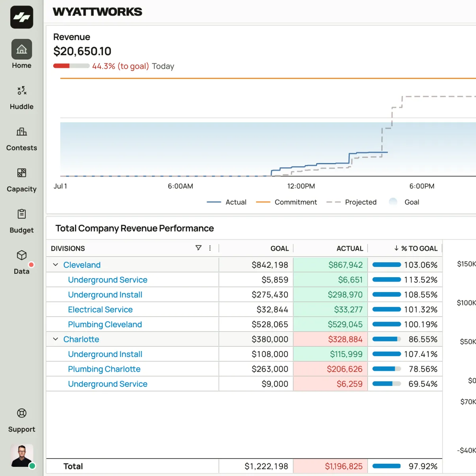
Task: Click the WyattWorks logo icon
Action: coord(22,17)
